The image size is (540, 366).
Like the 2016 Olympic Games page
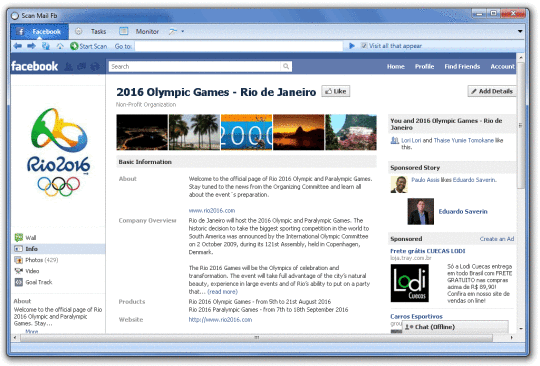336,91
